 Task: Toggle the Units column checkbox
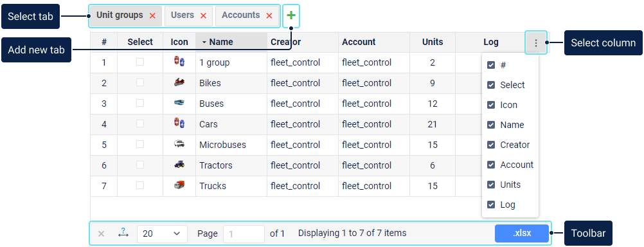pos(491,185)
